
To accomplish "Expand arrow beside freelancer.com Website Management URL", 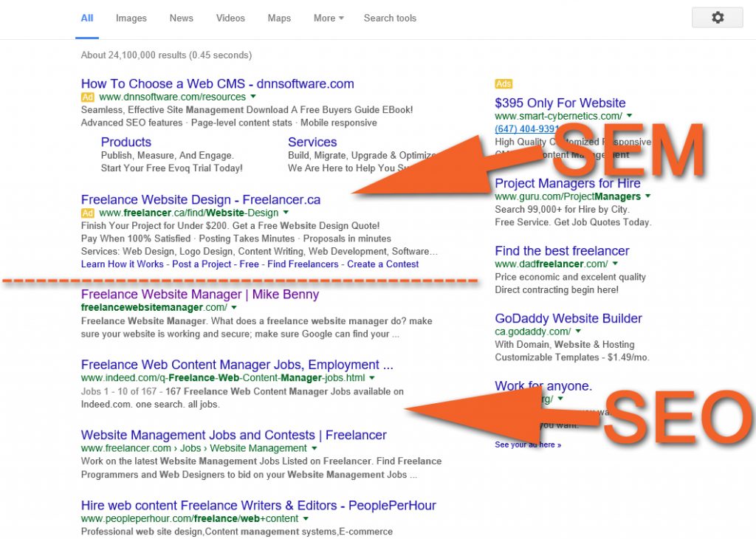I will [315, 448].
